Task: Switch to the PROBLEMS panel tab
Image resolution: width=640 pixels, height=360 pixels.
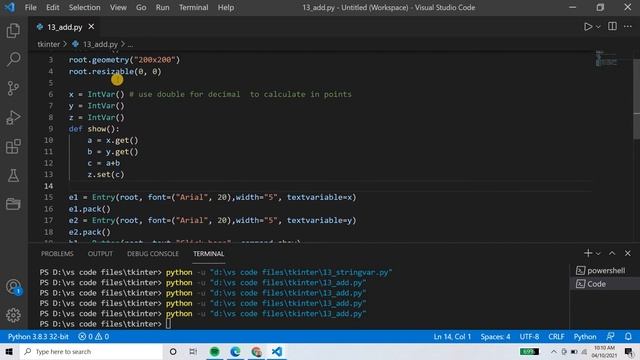Action: click(x=57, y=253)
